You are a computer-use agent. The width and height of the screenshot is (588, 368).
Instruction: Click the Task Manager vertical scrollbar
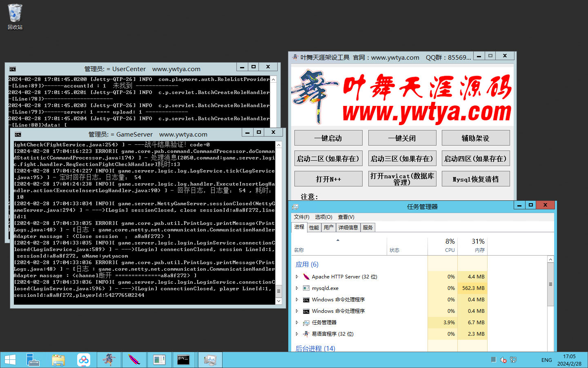click(x=550, y=284)
